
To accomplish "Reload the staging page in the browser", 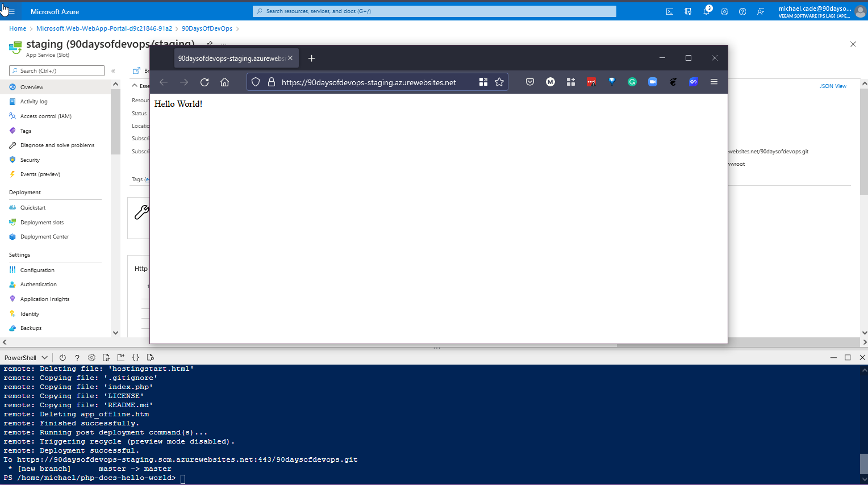I will (x=205, y=82).
